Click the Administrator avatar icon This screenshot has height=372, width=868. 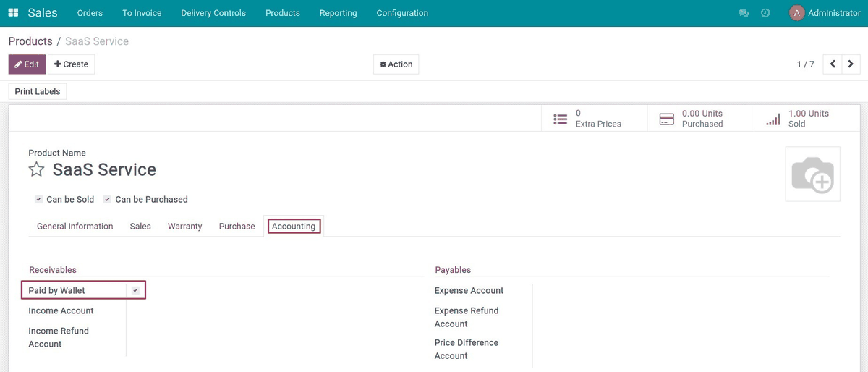797,13
